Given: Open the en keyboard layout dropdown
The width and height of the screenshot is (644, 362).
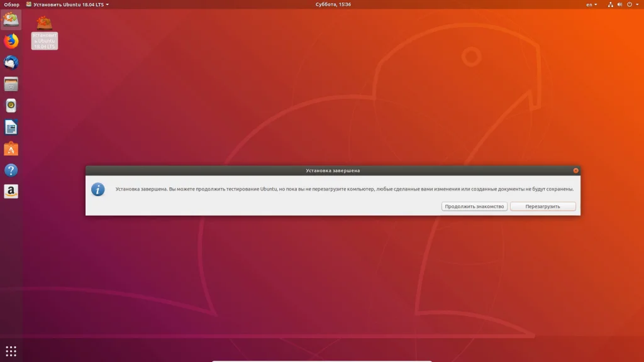Looking at the screenshot, I should [591, 4].
